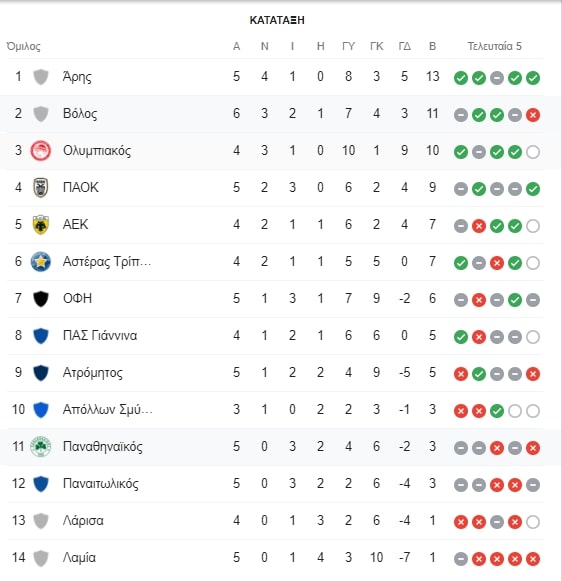Open the Άρης team link
Screen dimensions: 562x581
77,77
